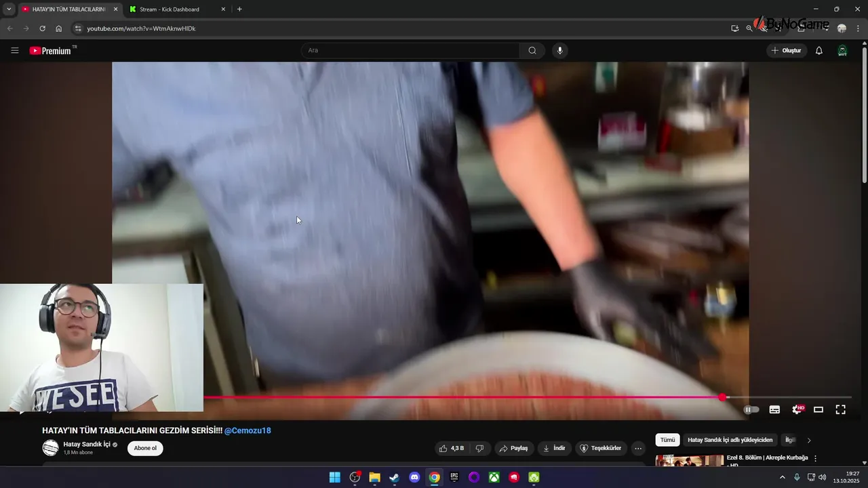Viewport: 868px width, 488px height.
Task: Click the red video progress bar
Action: click(x=461, y=397)
